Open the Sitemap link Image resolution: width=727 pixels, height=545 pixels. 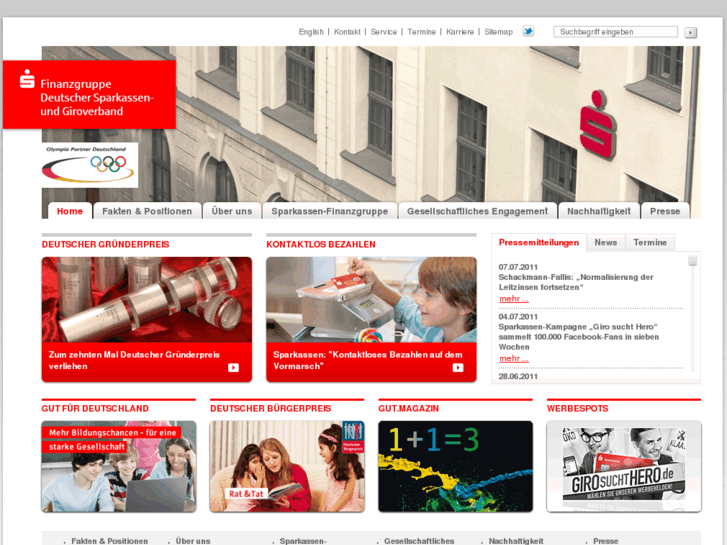pyautogui.click(x=498, y=32)
